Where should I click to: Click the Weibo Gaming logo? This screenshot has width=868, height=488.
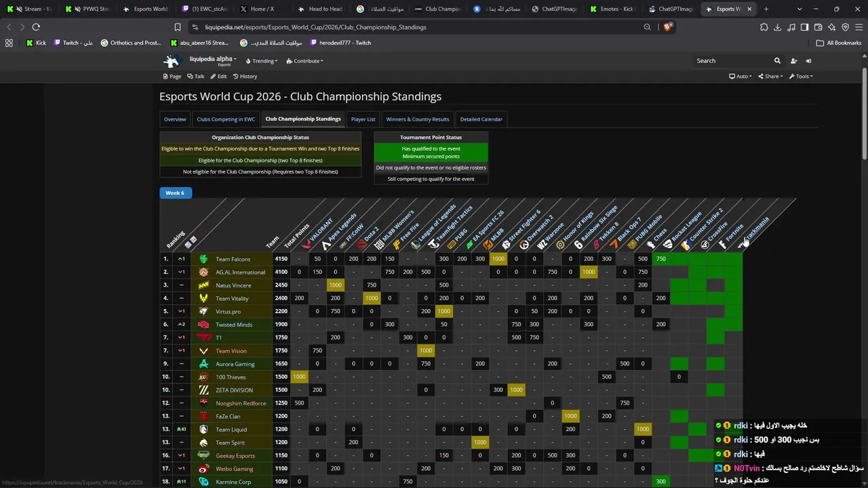[x=203, y=468]
